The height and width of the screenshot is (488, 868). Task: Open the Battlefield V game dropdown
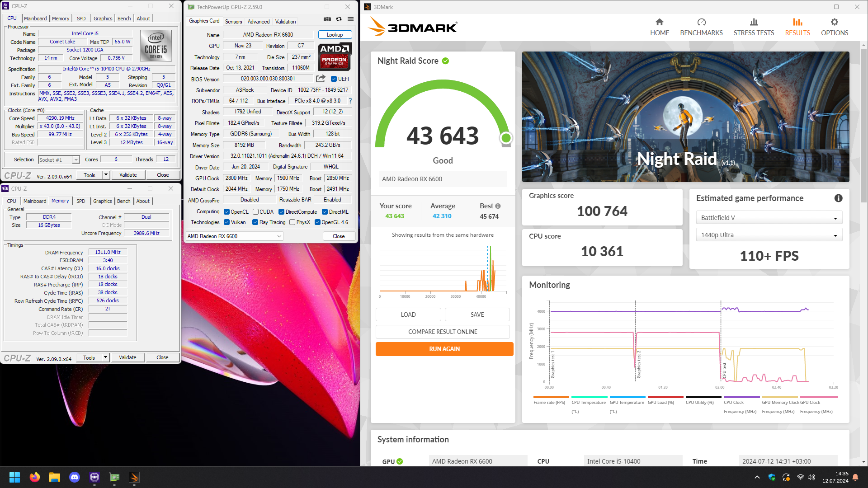click(x=769, y=218)
